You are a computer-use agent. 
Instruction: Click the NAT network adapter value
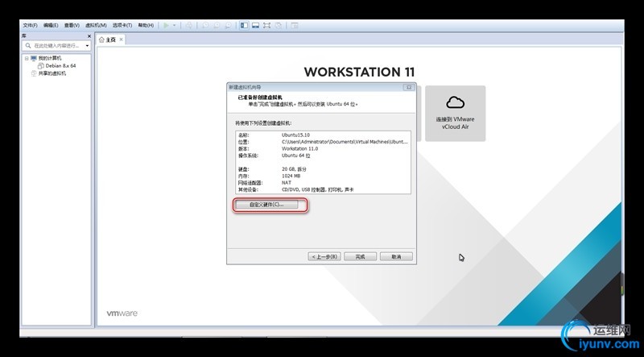[287, 183]
